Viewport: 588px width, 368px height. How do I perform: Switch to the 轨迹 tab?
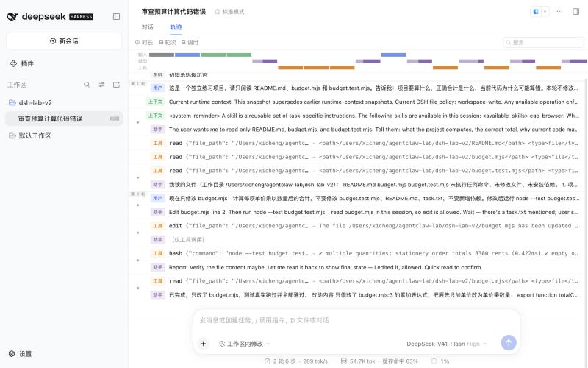pos(176,27)
